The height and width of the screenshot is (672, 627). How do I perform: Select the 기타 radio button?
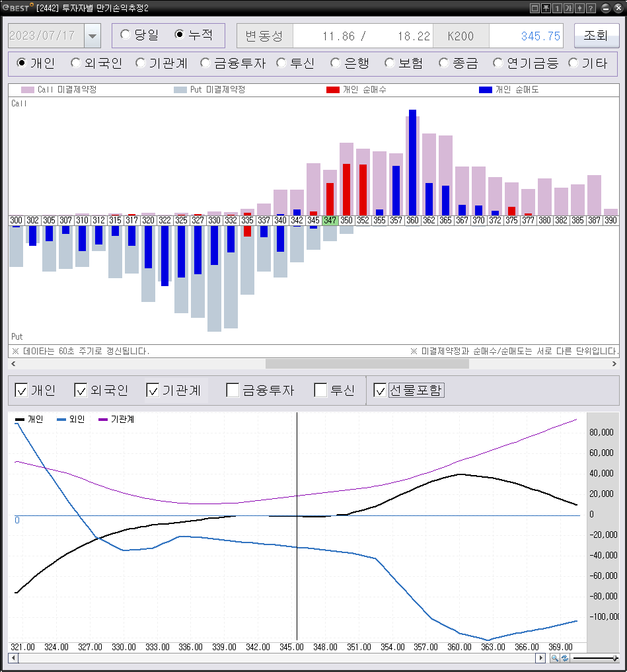pos(573,63)
